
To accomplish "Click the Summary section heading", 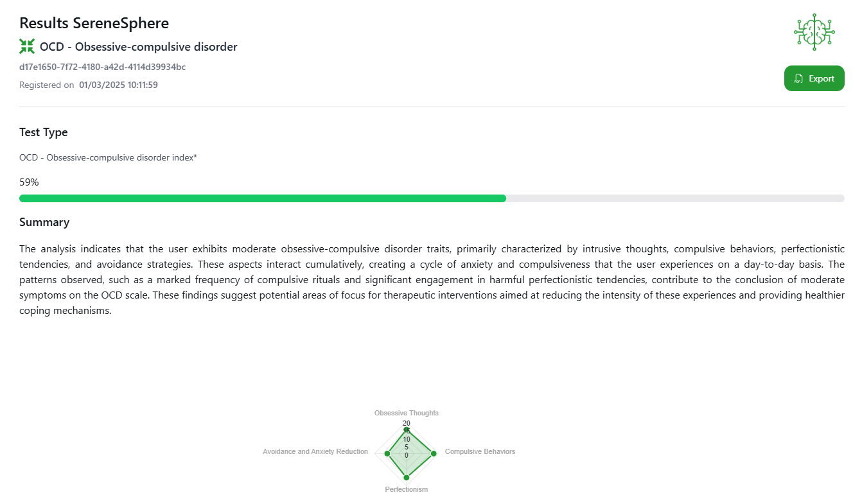I will 44,222.
